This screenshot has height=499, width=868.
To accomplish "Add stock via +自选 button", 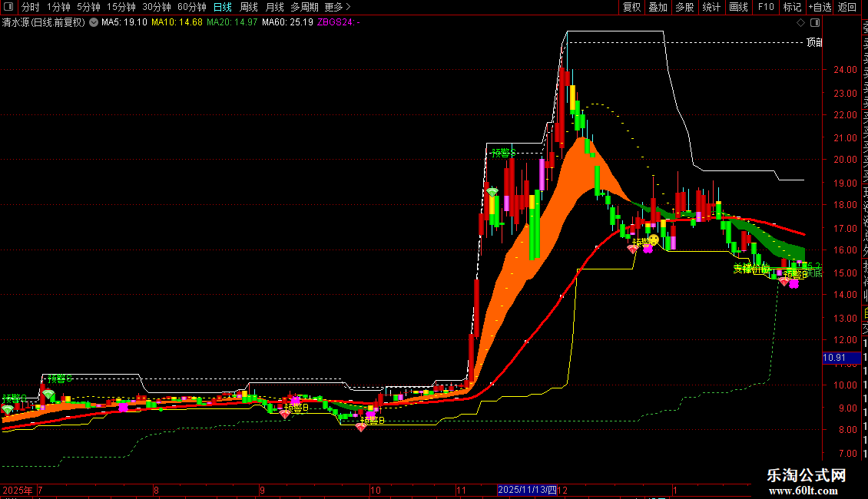I will click(x=820, y=7).
